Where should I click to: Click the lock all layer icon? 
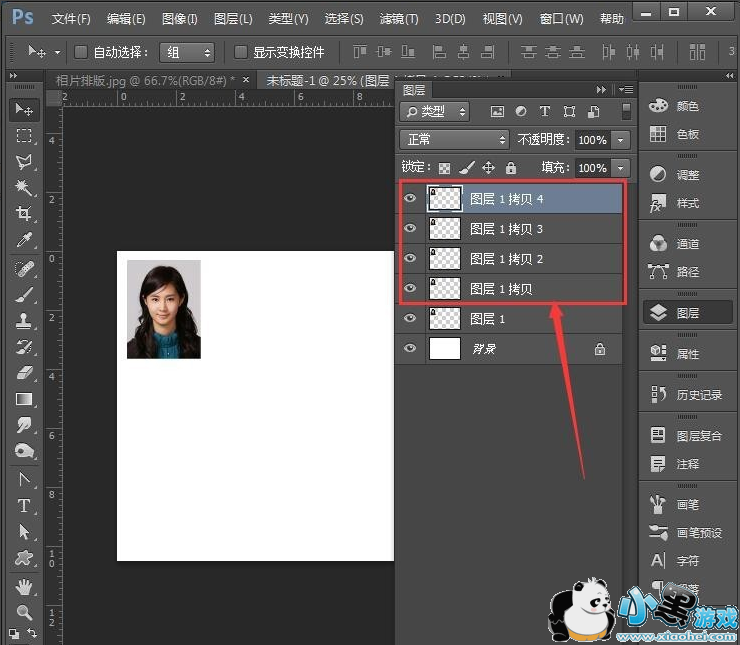point(511,168)
